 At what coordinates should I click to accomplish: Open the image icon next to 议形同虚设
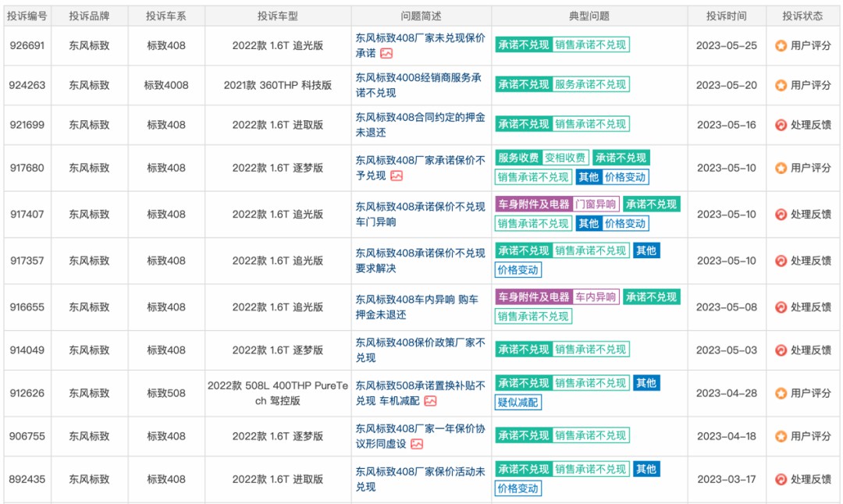click(417, 444)
